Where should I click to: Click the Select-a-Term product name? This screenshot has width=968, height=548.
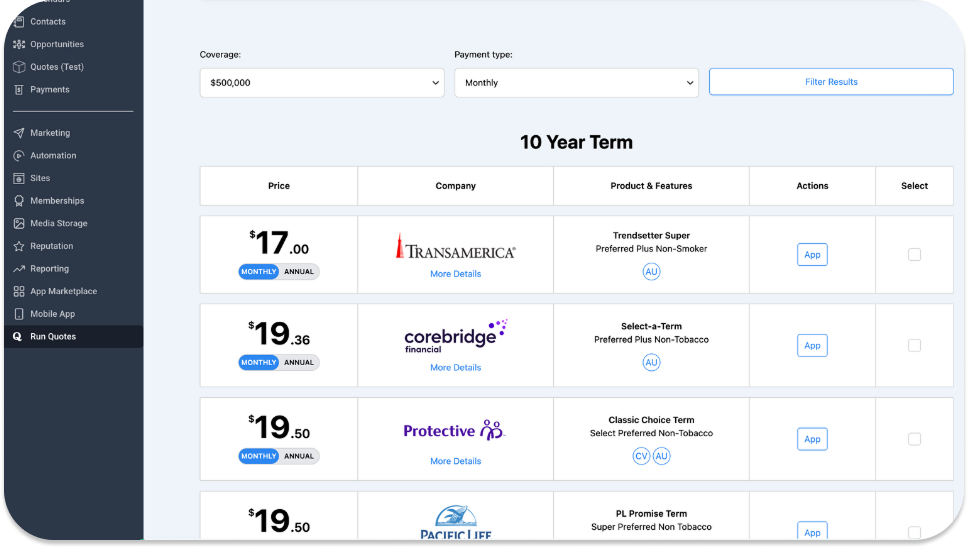pos(651,326)
